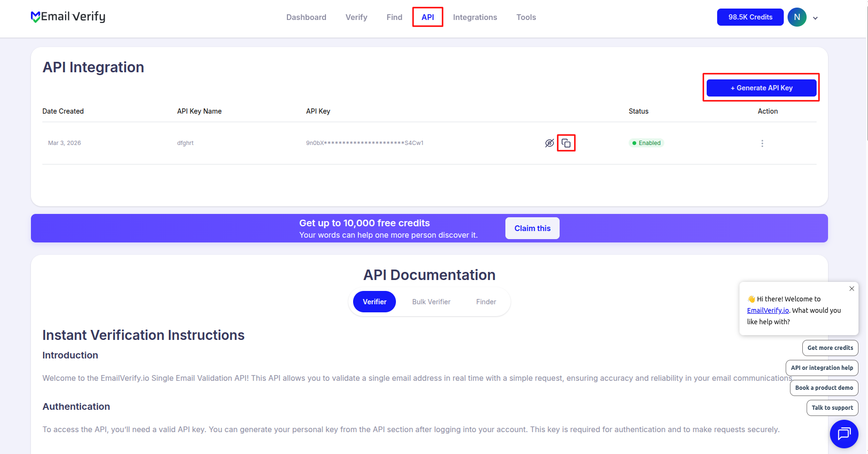Go to the Verify menu
868x454 pixels.
[356, 17]
